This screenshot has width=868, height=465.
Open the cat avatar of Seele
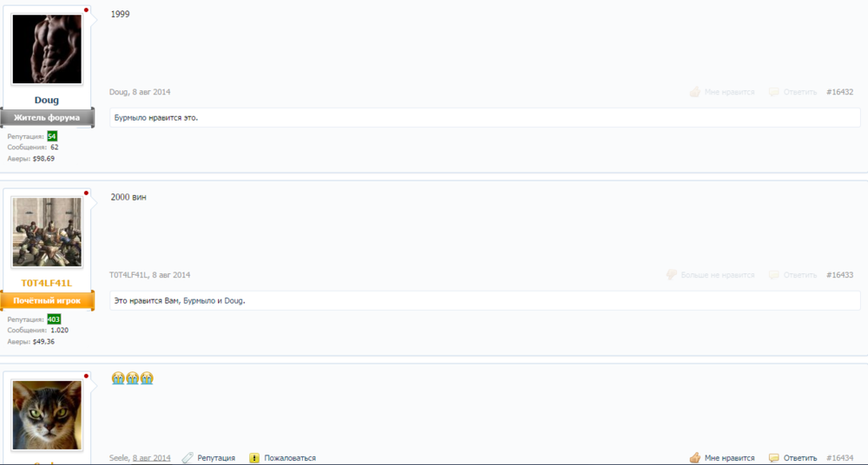point(47,415)
